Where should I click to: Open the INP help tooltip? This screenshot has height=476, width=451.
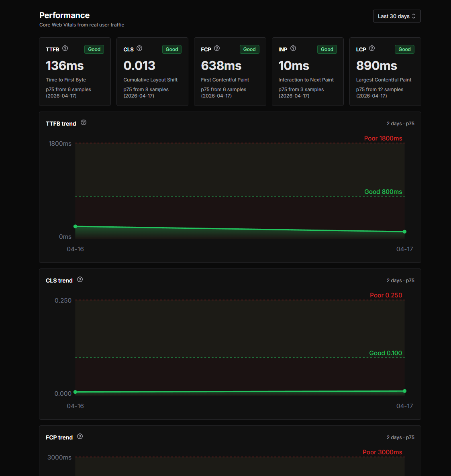pyautogui.click(x=293, y=48)
